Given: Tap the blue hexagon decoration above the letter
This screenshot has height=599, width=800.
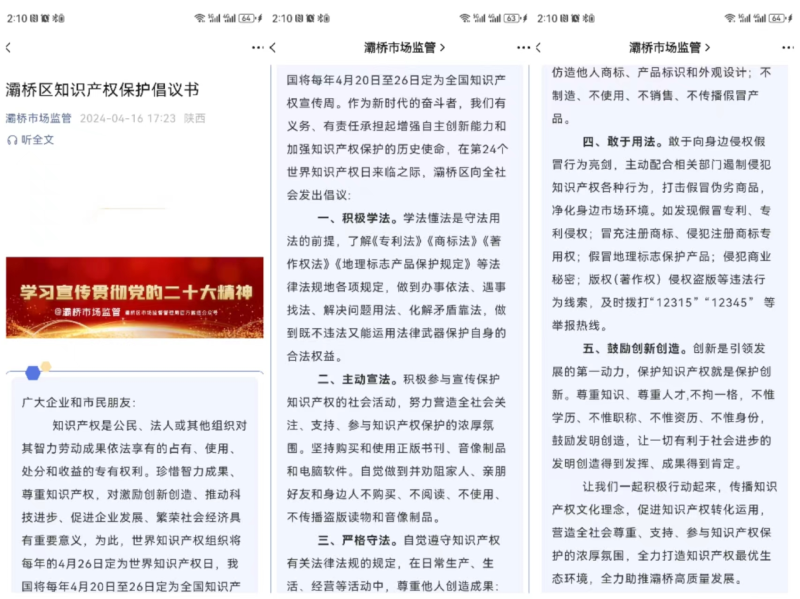Looking at the screenshot, I should point(33,372).
